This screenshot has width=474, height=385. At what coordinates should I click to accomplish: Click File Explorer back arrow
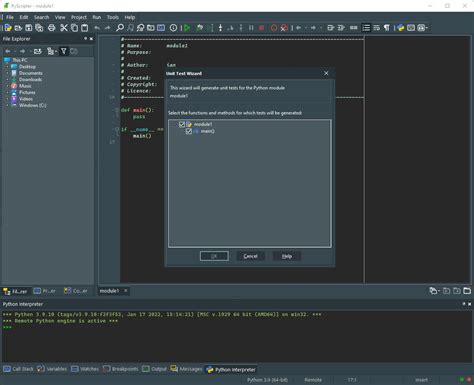[x=8, y=51]
